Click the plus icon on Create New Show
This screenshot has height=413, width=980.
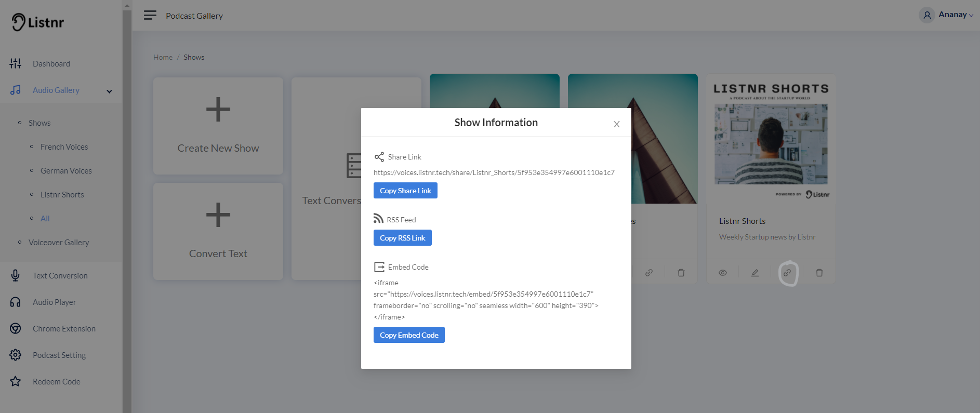tap(218, 110)
